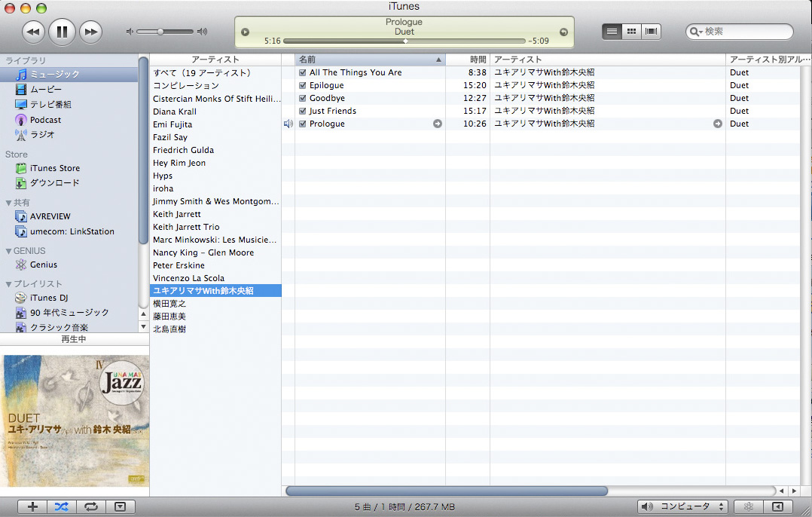
Task: Select Keith Jarrett Trio in artist list
Action: [x=215, y=227]
